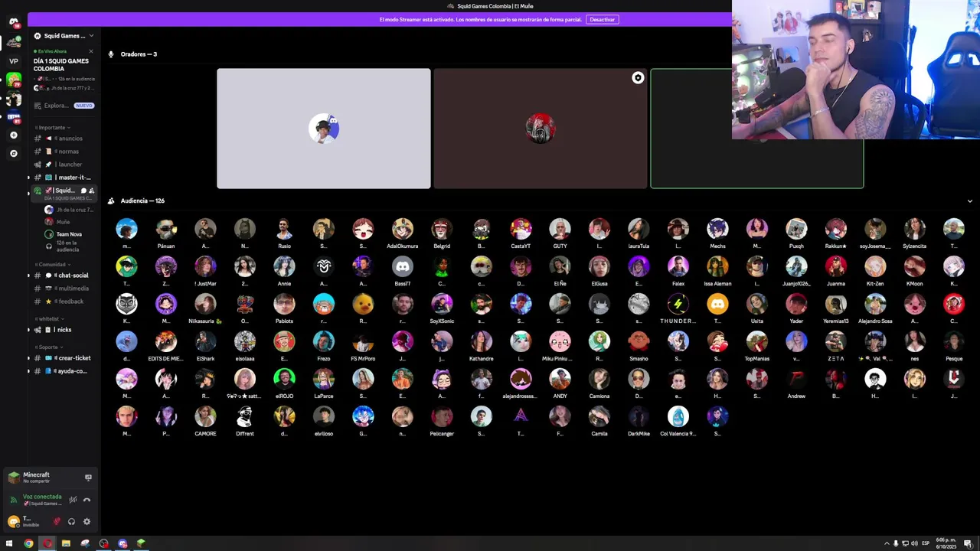Toggle headphones deafen in user panel

click(71, 522)
